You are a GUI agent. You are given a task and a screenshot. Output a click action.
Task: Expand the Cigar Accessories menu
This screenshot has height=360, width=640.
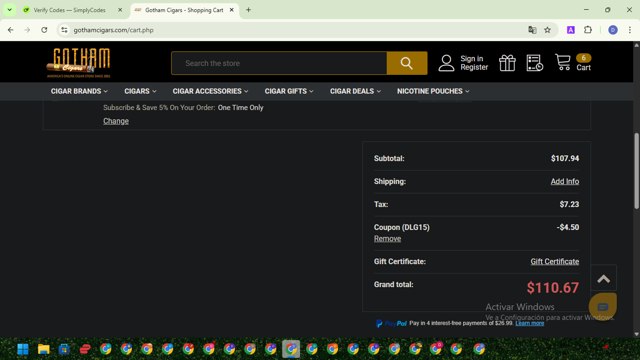coord(210,91)
